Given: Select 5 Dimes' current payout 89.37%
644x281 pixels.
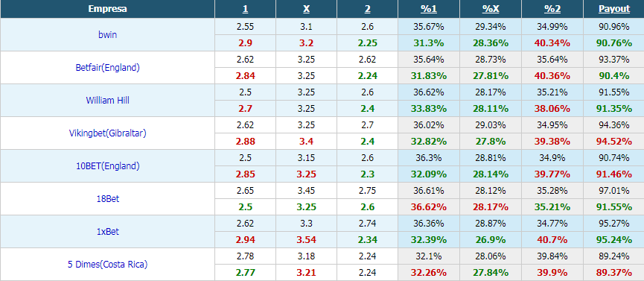Looking at the screenshot, I should coord(614,273).
